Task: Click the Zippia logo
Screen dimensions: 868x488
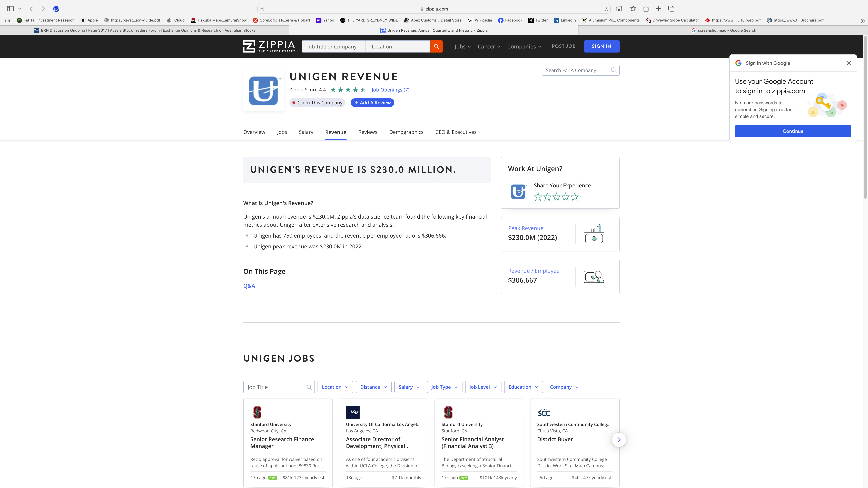Action: (x=269, y=46)
